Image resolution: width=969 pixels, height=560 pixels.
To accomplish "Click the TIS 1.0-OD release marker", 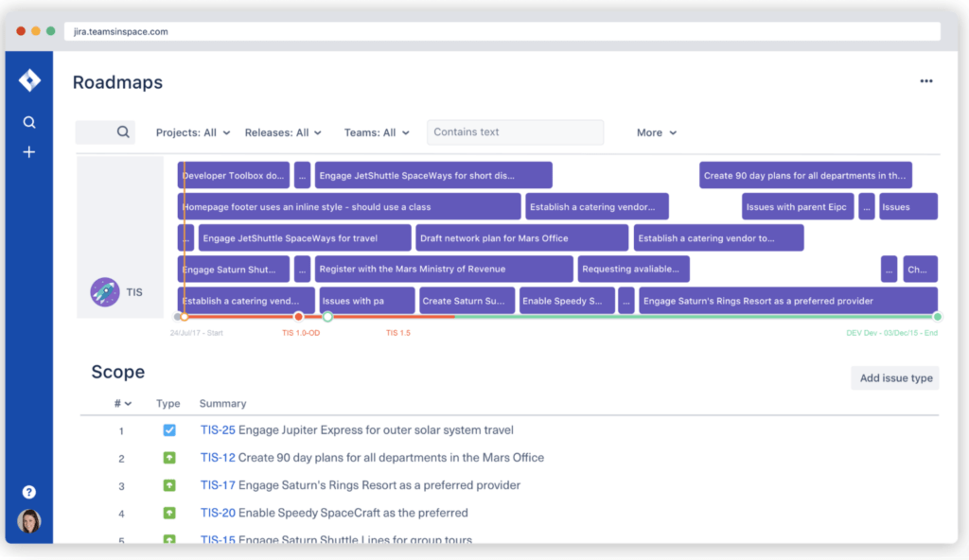I will [x=298, y=317].
